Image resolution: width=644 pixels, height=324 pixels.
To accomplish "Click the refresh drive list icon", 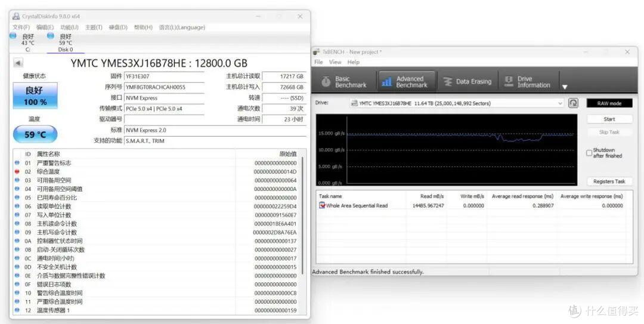I will (573, 103).
